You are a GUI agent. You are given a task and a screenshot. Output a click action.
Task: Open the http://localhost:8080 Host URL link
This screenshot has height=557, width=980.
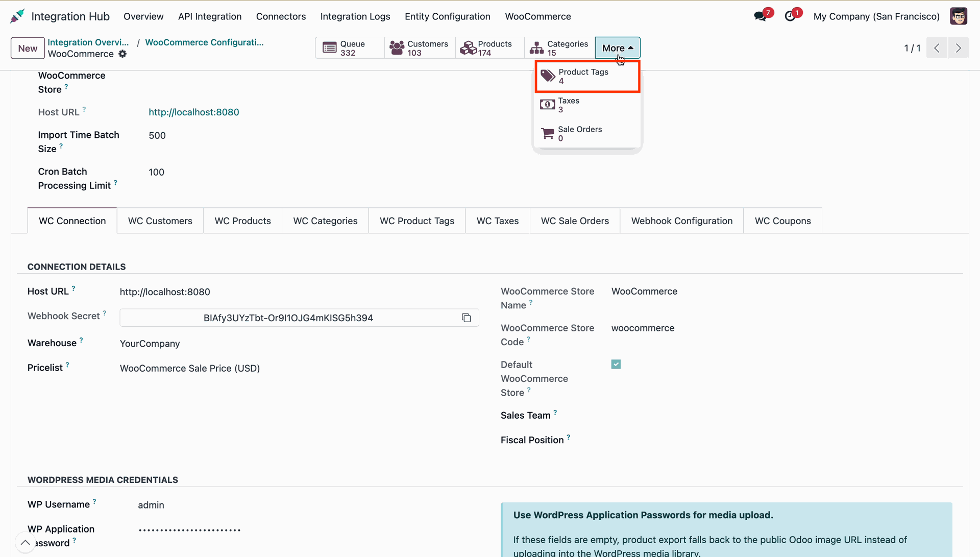click(194, 112)
